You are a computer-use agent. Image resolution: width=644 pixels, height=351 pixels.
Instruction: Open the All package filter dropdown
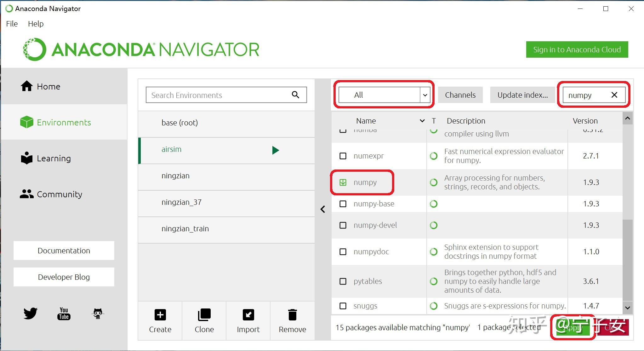tap(384, 95)
